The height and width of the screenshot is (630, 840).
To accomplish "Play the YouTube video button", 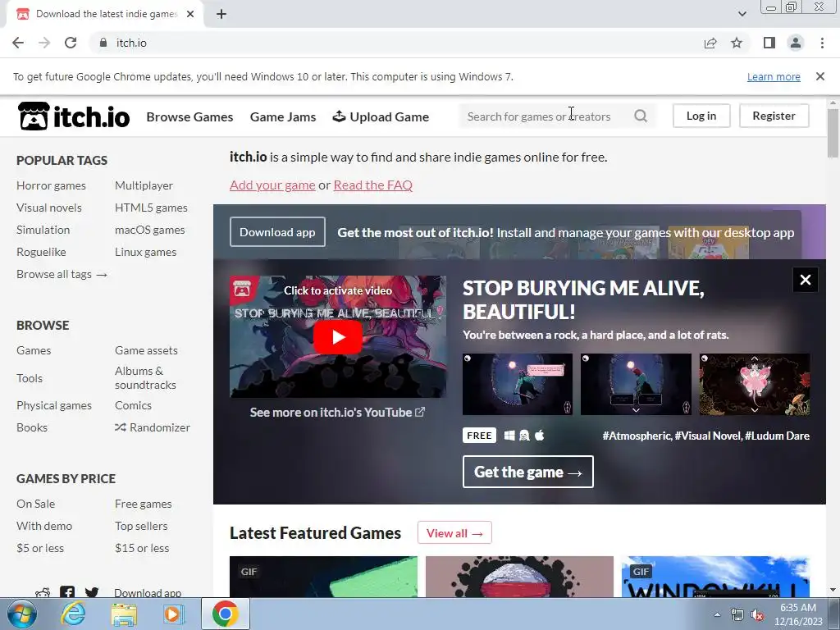I will point(337,337).
